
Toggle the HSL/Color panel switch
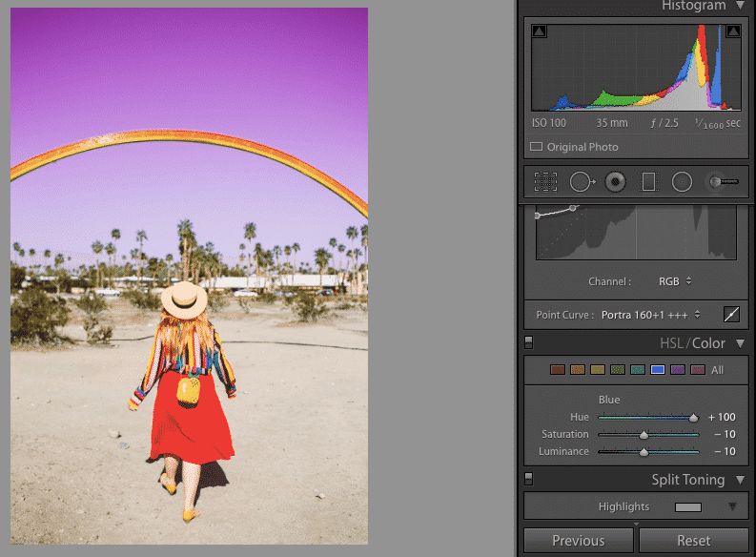tap(529, 343)
